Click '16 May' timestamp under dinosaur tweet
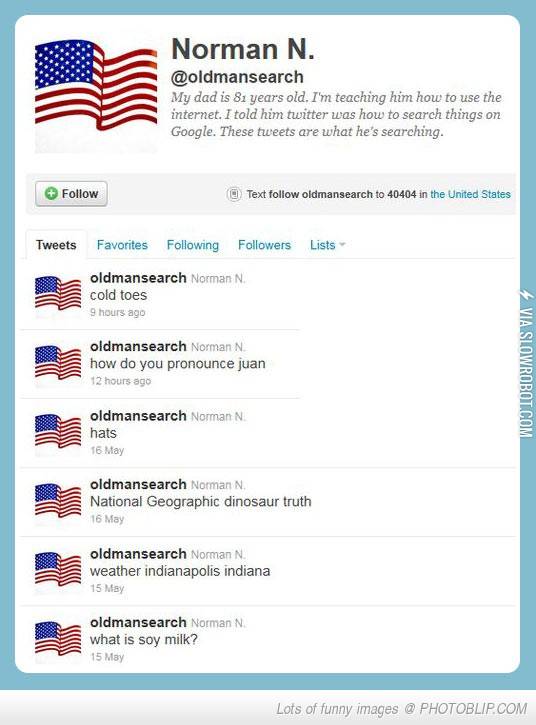 (107, 519)
